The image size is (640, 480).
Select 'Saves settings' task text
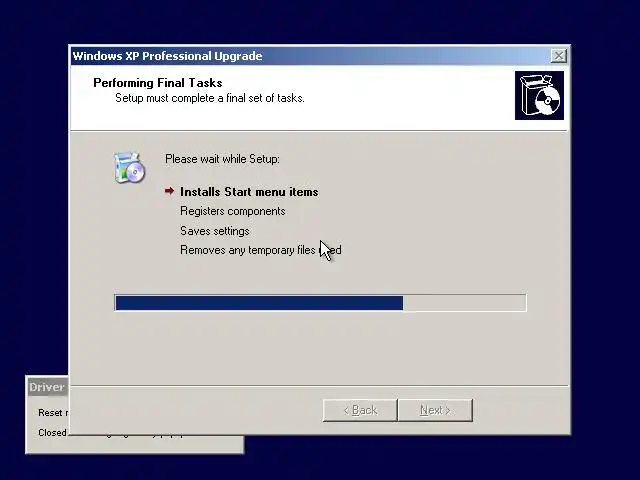coord(215,231)
